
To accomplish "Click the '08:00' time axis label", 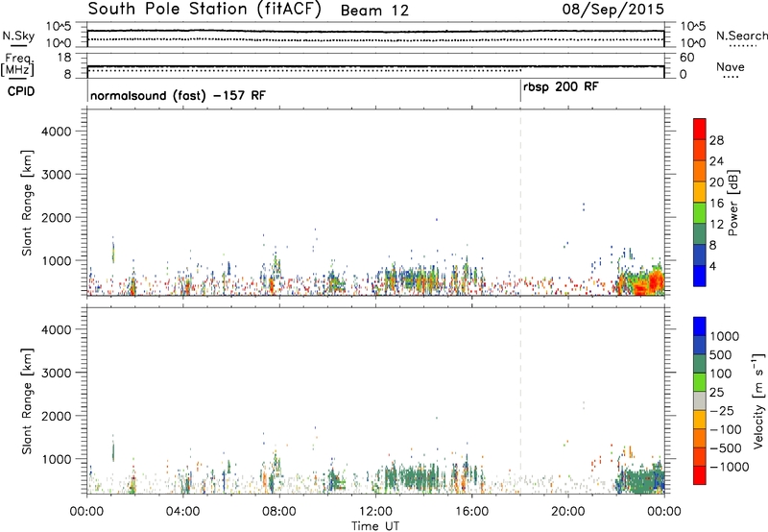I will (x=278, y=511).
